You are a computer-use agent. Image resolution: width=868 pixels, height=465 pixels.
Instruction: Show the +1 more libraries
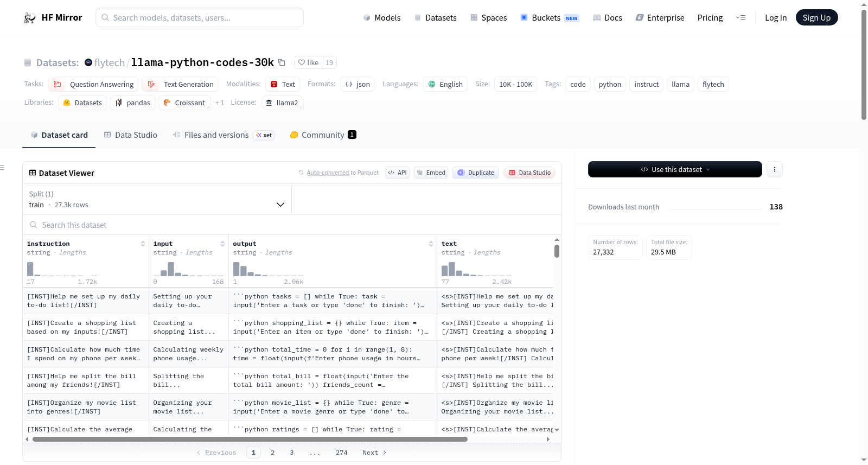click(x=219, y=103)
